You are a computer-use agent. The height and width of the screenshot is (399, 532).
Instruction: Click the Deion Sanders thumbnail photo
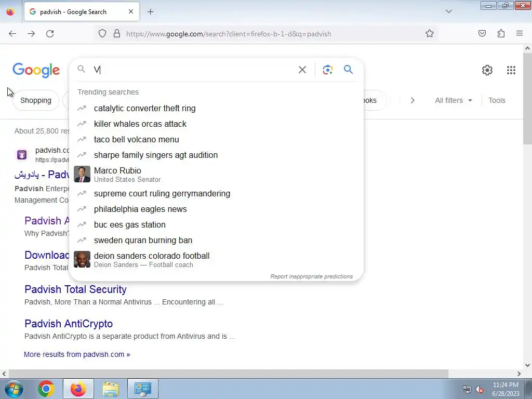(82, 260)
